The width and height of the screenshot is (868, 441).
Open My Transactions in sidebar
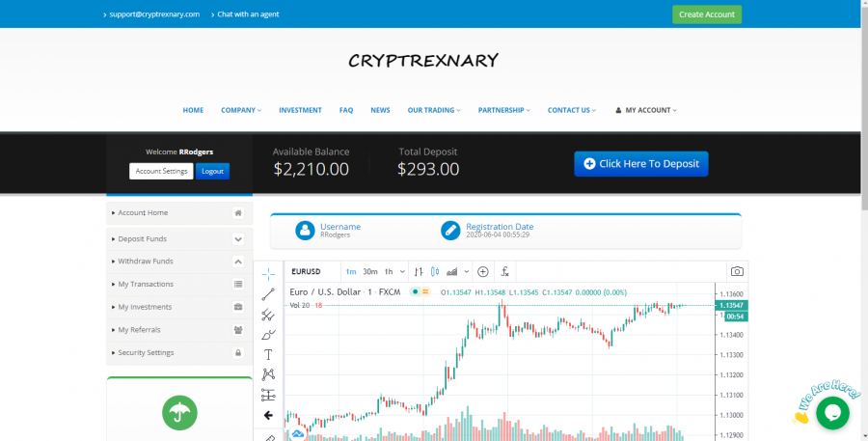click(179, 285)
